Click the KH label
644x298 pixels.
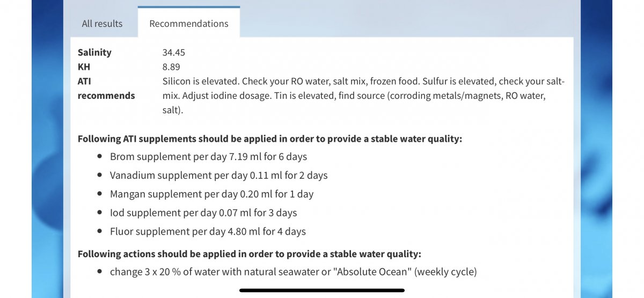pos(84,67)
